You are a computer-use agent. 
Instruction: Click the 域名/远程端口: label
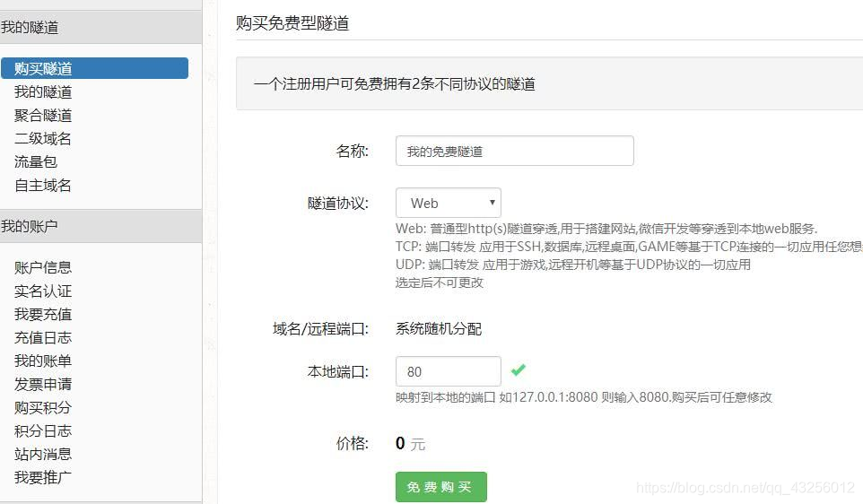[321, 329]
